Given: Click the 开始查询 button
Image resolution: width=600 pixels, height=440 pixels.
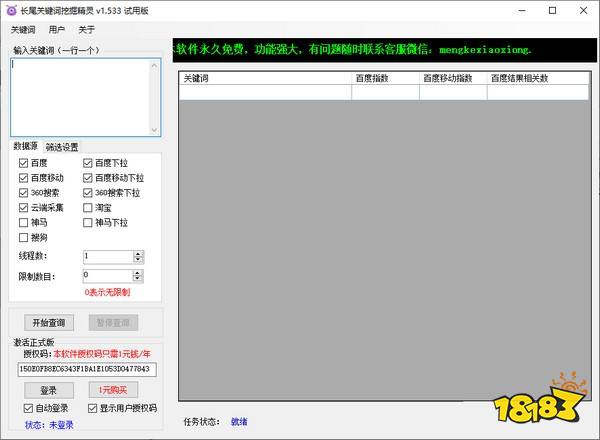Looking at the screenshot, I should tap(49, 323).
